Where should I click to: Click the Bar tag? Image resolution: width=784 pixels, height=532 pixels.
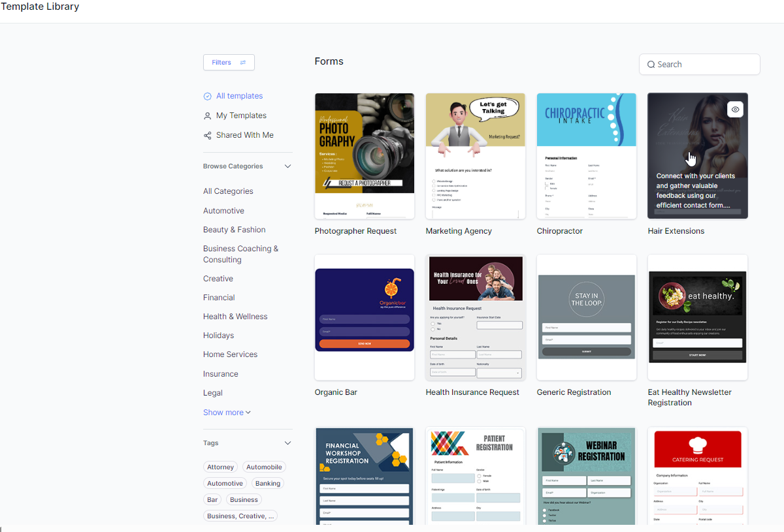click(x=212, y=500)
